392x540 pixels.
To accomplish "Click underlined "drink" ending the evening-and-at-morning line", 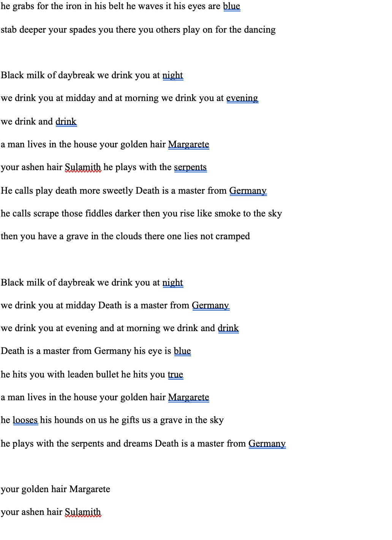I will click(228, 328).
